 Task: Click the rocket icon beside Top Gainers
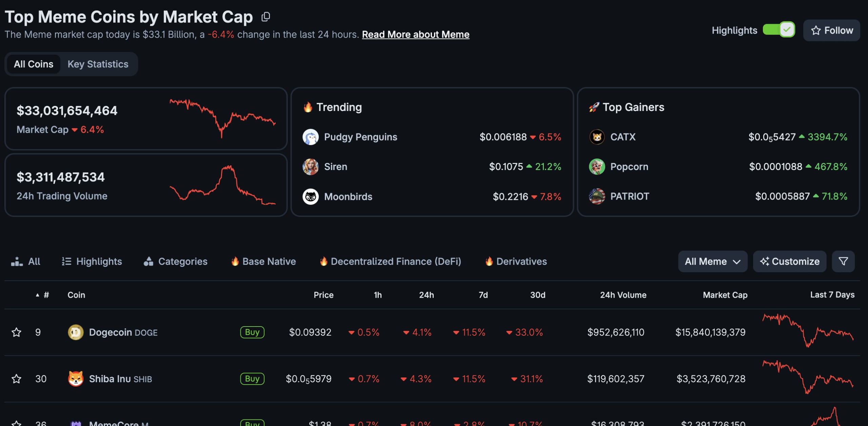point(594,107)
